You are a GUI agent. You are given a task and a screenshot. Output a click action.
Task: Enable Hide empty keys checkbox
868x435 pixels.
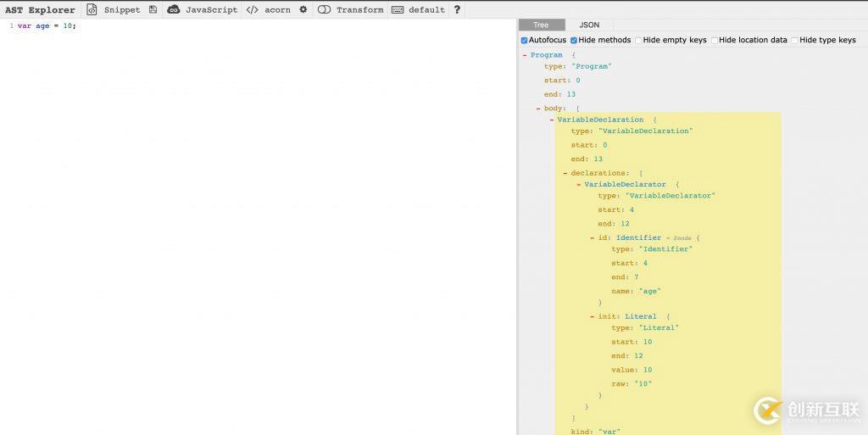638,41
